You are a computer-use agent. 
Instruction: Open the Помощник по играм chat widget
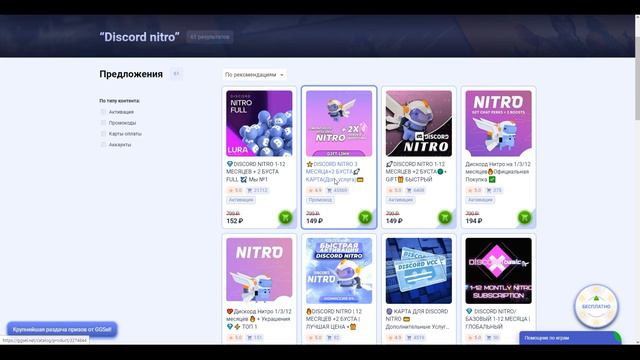coord(570,338)
